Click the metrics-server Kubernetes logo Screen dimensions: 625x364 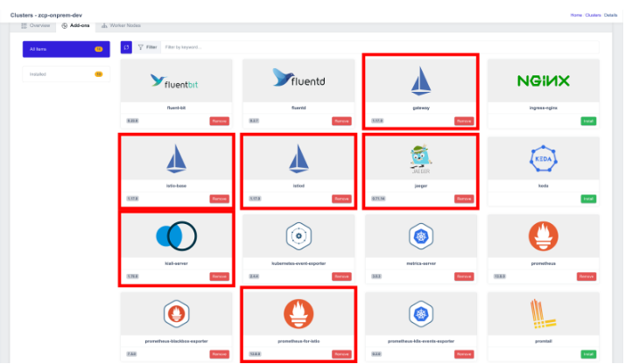(x=421, y=236)
